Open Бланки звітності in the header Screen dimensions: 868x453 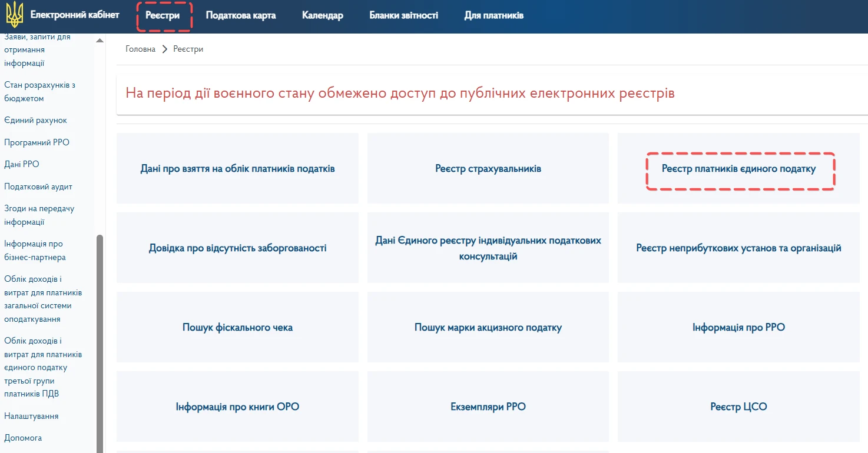click(403, 15)
